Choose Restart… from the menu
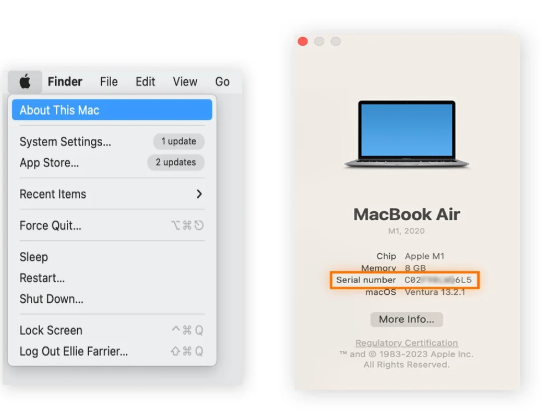 [x=112, y=278]
